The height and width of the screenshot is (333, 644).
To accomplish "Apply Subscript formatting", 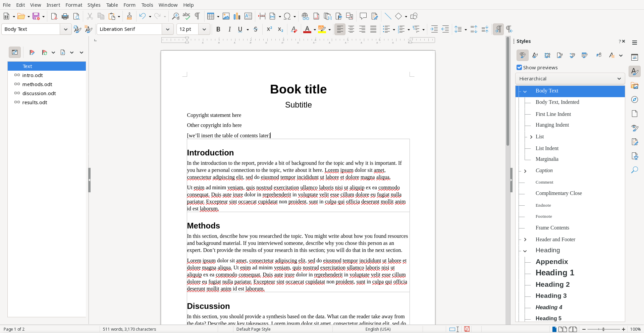I will (x=281, y=29).
